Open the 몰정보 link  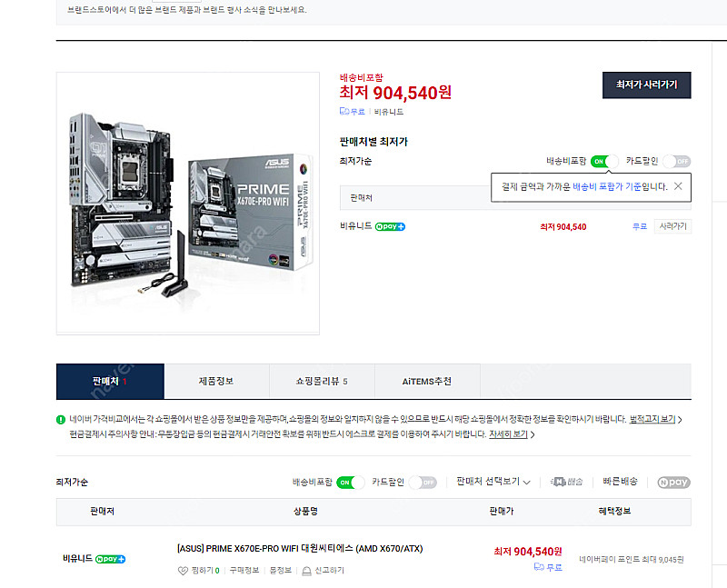(x=281, y=570)
